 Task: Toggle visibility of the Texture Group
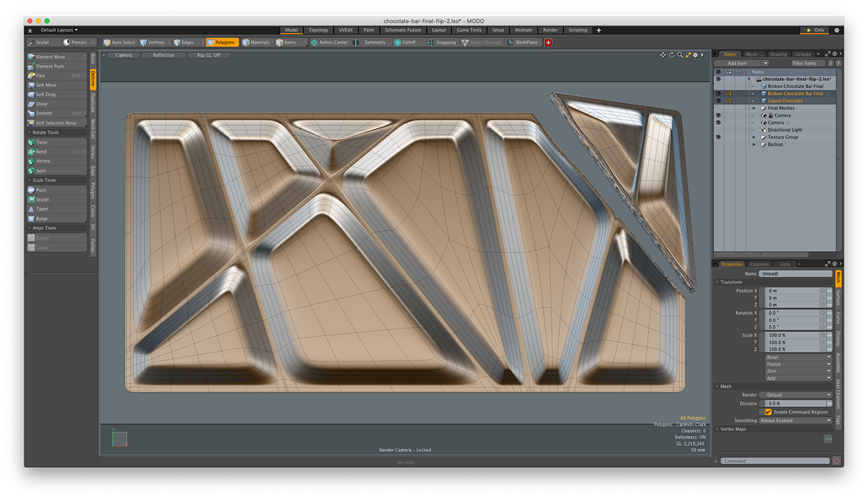(x=718, y=137)
